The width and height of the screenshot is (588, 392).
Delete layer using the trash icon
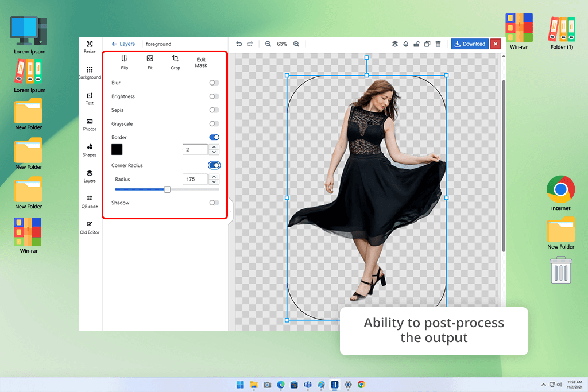point(438,44)
